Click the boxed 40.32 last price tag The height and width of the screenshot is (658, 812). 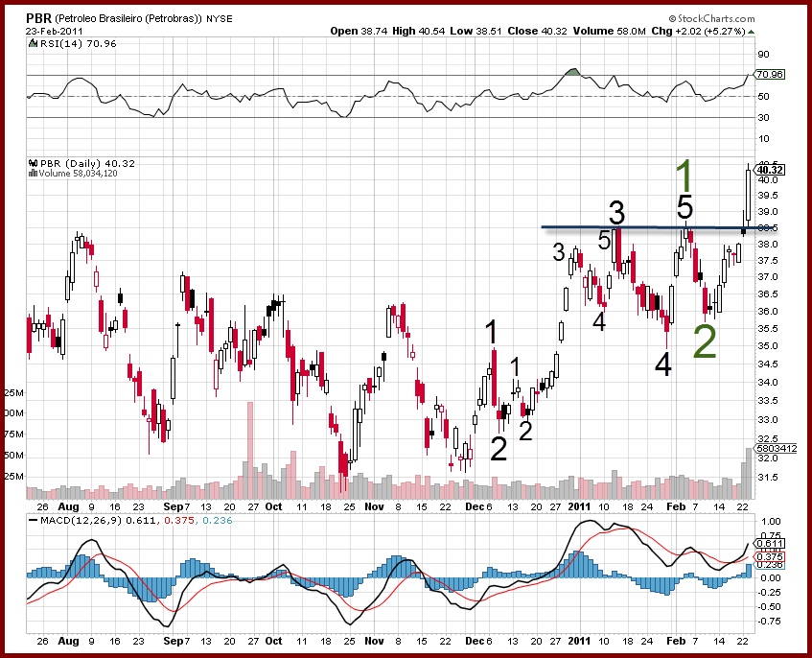770,170
